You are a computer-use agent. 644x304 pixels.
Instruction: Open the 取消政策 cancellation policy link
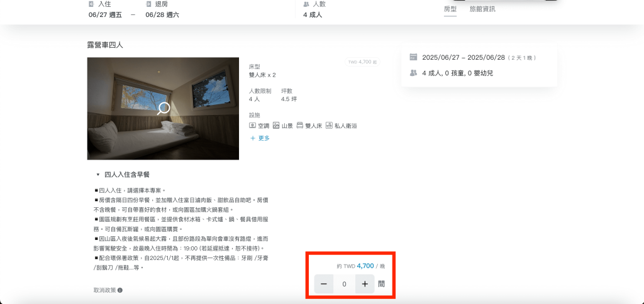pos(104,290)
